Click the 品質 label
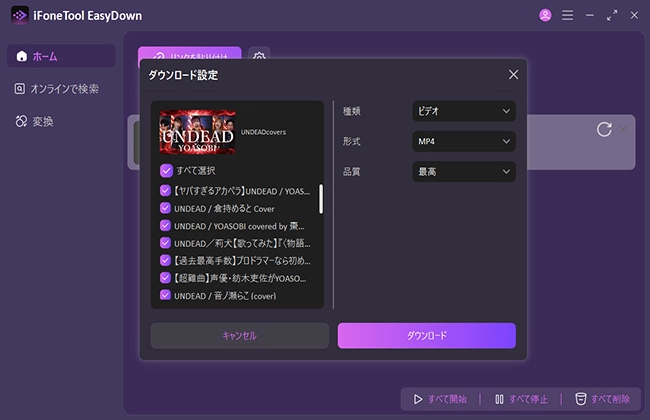 pos(352,172)
